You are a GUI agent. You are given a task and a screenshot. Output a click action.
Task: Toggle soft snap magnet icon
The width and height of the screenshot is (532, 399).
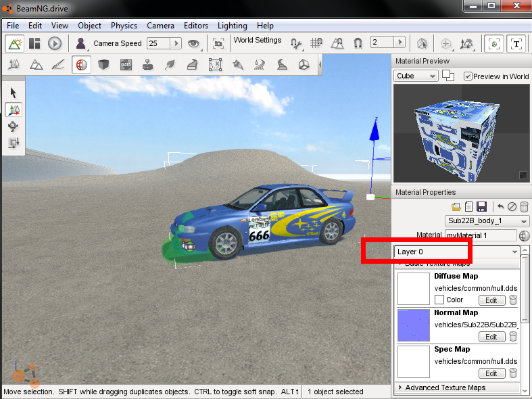click(x=358, y=43)
